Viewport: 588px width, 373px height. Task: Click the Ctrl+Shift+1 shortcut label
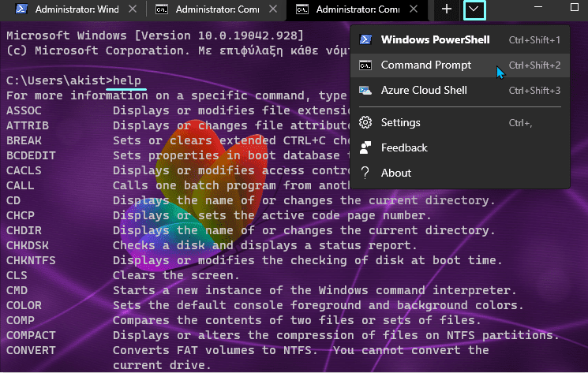pos(534,40)
